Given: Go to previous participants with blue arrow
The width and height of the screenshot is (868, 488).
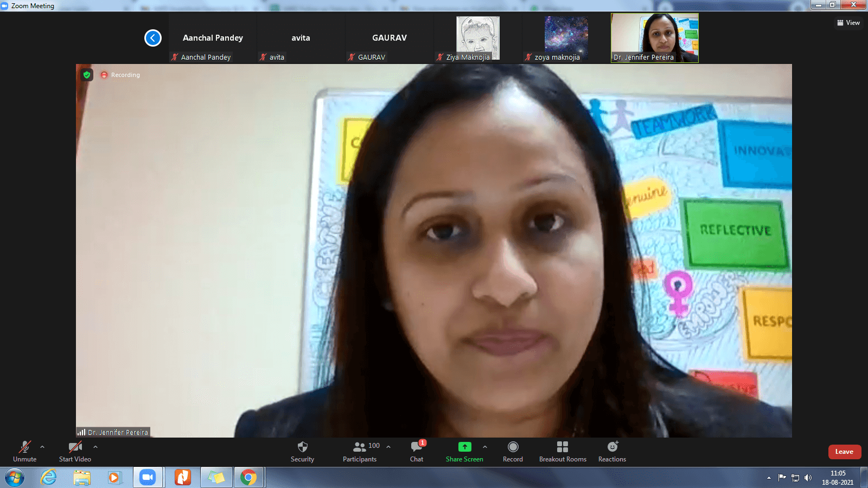Looking at the screenshot, I should (153, 38).
